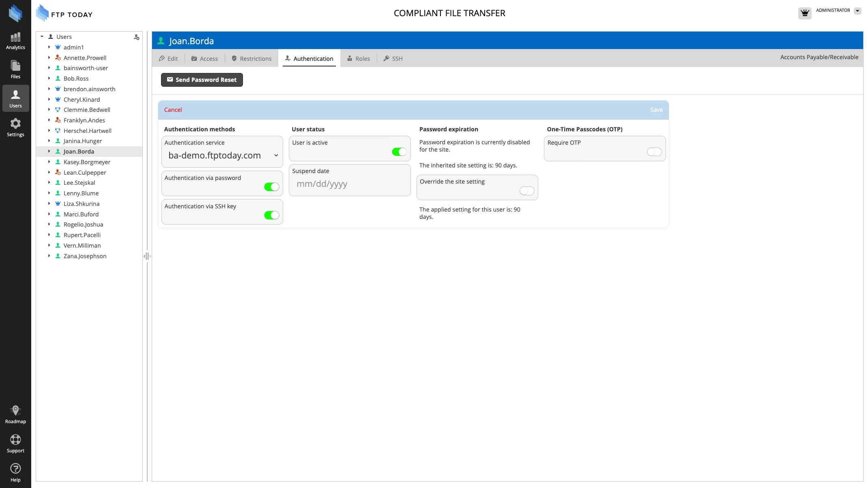Click the add user icon above tree
This screenshot has width=868, height=488.
pyautogui.click(x=137, y=37)
